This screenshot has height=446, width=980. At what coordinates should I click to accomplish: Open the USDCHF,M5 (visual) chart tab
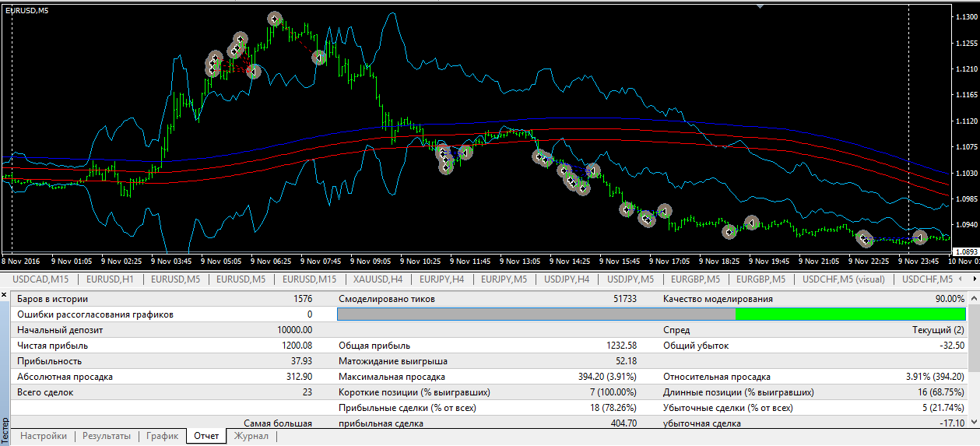pos(844,279)
